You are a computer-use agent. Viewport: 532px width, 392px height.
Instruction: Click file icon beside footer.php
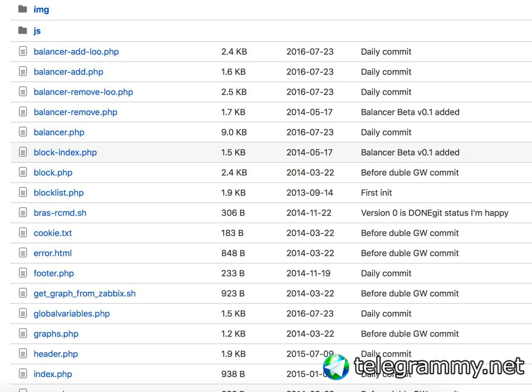pos(23,273)
